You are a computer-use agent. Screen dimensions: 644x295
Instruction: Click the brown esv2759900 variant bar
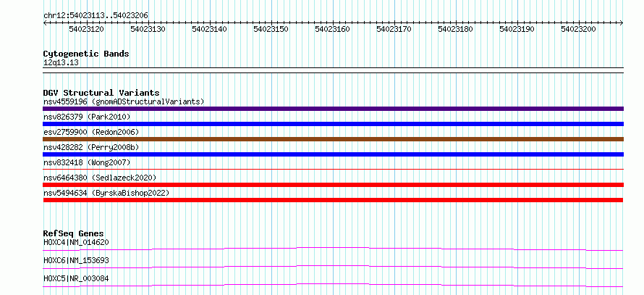[x=333, y=139]
